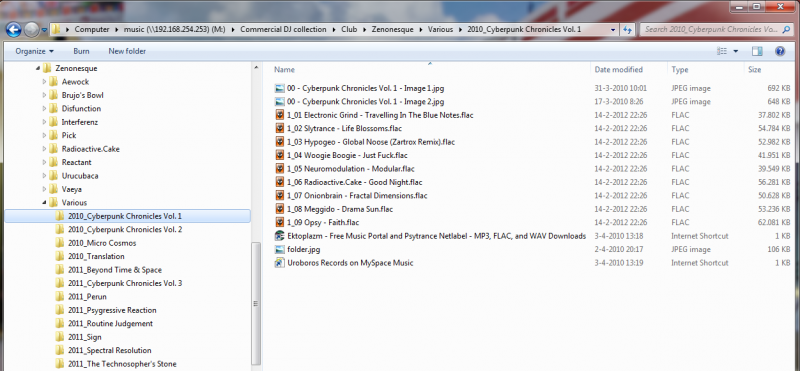
Task: Collapse the Various folder in tree
Action: (x=44, y=203)
